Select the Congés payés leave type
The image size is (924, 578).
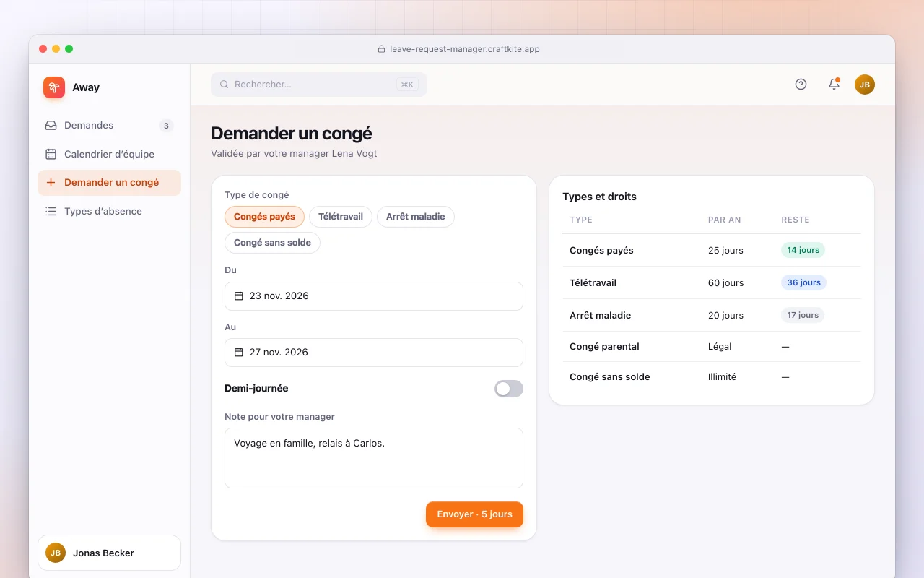[264, 217]
